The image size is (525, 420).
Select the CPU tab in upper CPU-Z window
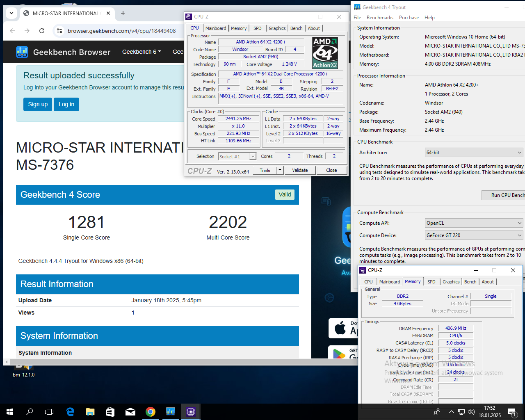pyautogui.click(x=194, y=28)
